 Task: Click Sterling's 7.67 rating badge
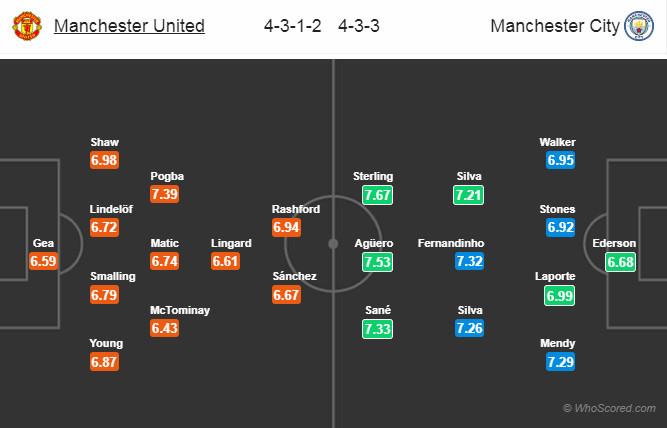pos(378,194)
